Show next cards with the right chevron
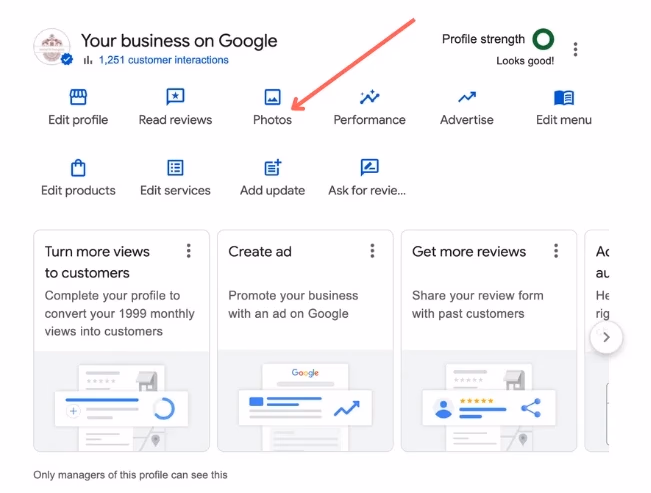Screen dimensions: 651x493 click(606, 337)
